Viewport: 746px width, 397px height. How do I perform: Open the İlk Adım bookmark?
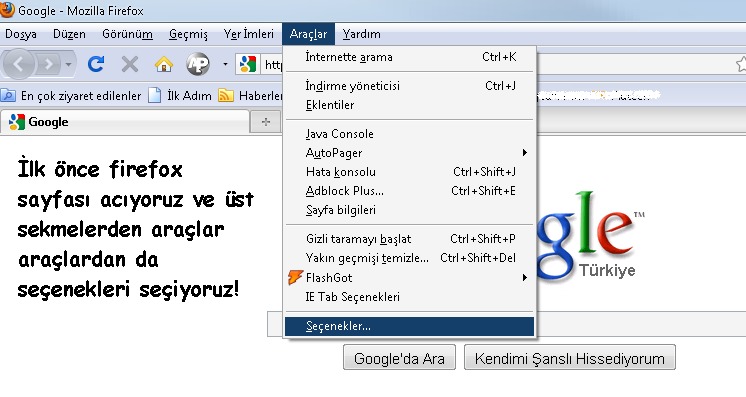coord(180,96)
